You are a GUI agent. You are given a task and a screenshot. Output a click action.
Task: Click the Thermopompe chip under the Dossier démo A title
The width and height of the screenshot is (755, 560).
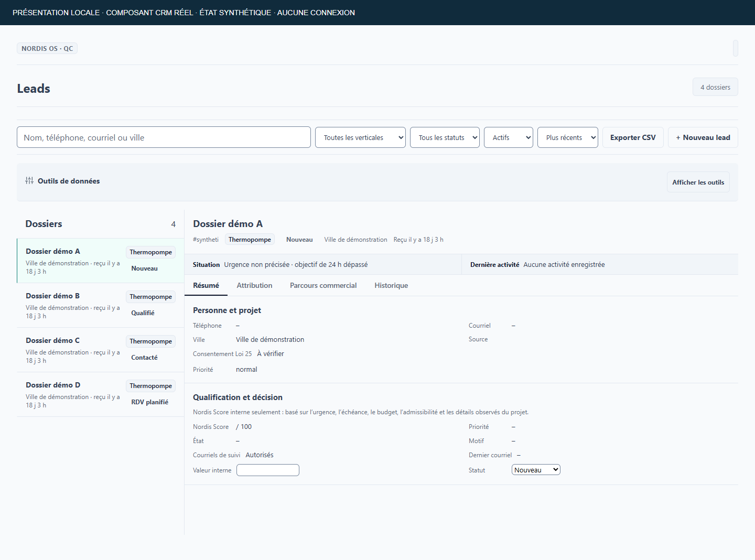coord(250,240)
